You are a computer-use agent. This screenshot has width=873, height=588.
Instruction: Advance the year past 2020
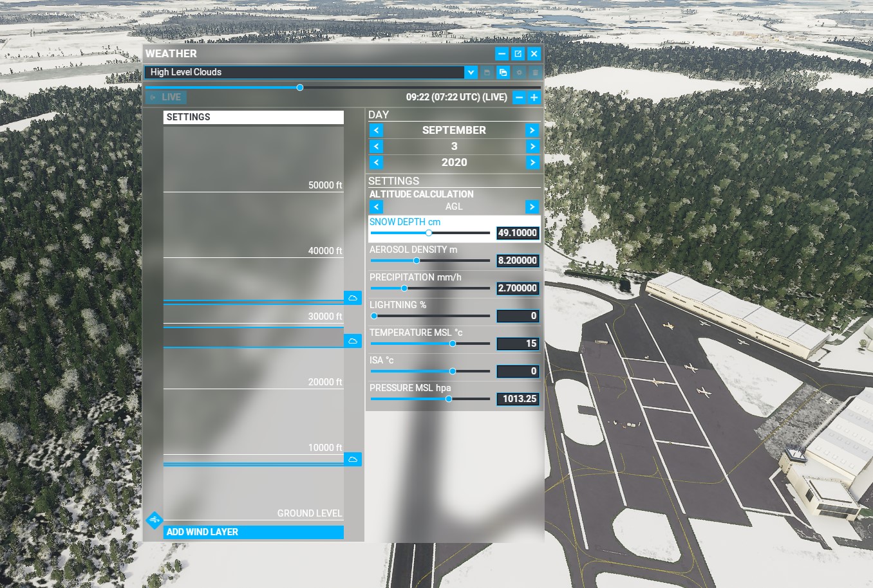point(532,163)
